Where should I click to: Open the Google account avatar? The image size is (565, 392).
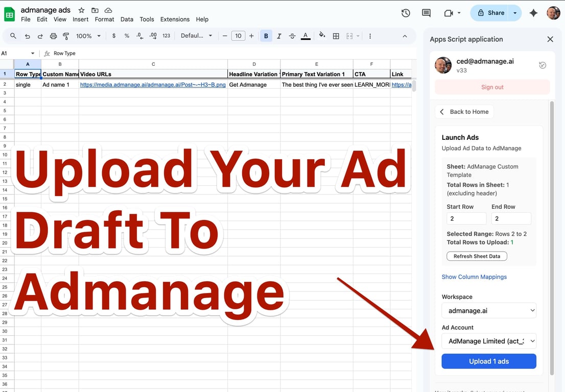tap(553, 13)
